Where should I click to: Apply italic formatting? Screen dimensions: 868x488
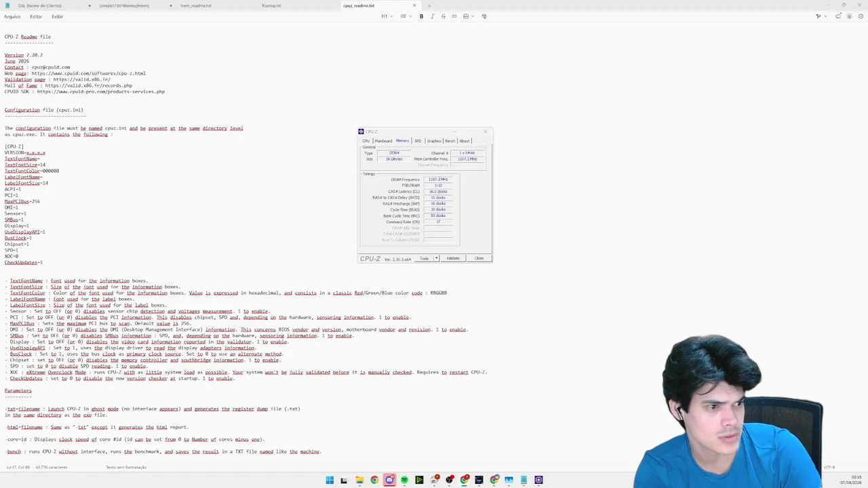(432, 16)
